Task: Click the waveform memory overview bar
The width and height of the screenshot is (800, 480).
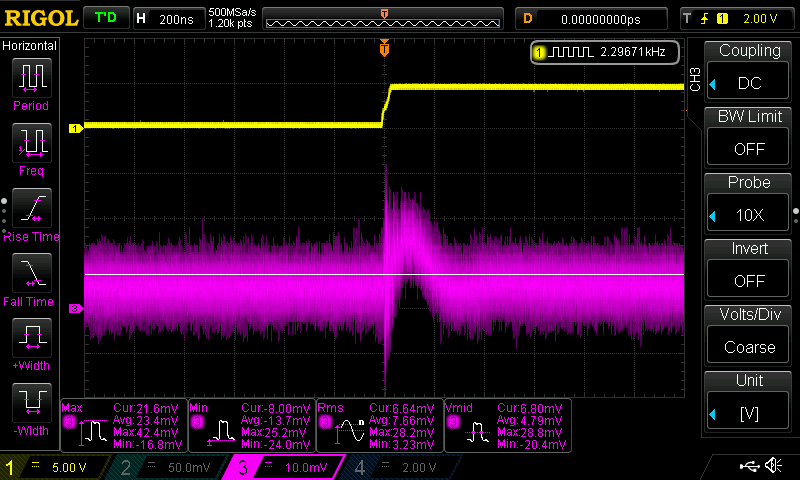Action: [x=385, y=19]
